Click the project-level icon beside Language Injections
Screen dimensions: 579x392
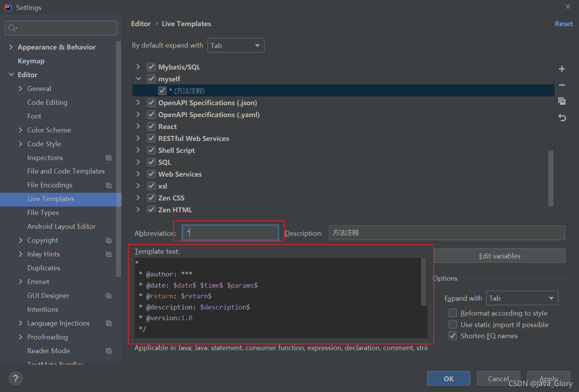[x=109, y=324]
